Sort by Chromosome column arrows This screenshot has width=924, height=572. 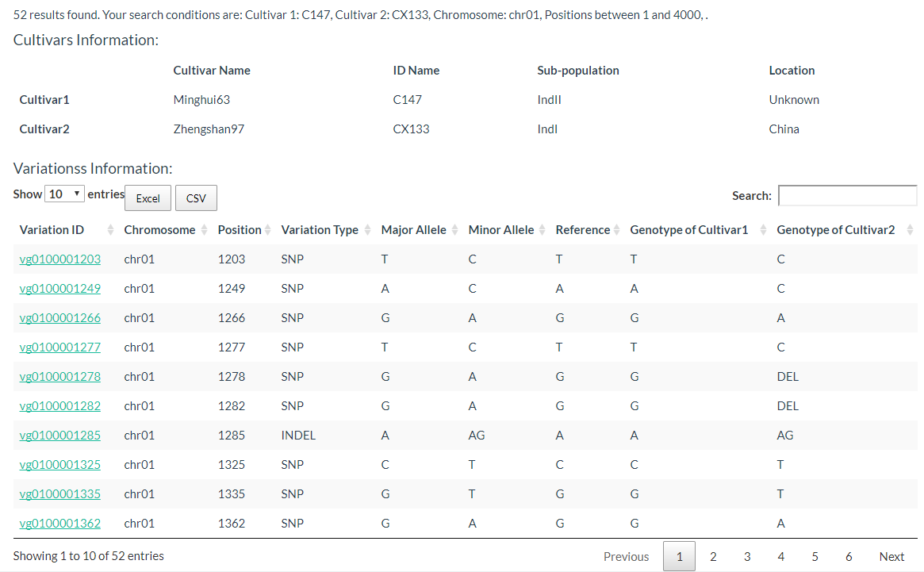coord(204,230)
